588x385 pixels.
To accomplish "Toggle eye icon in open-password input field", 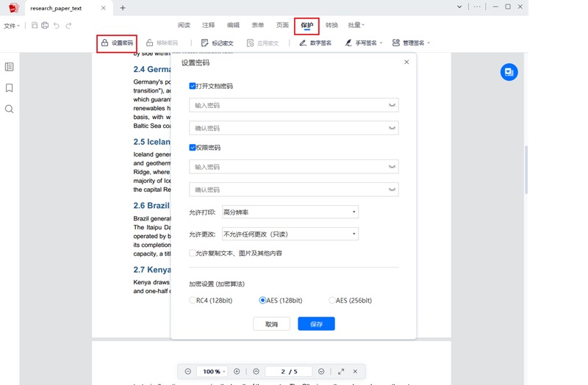I will click(x=392, y=105).
